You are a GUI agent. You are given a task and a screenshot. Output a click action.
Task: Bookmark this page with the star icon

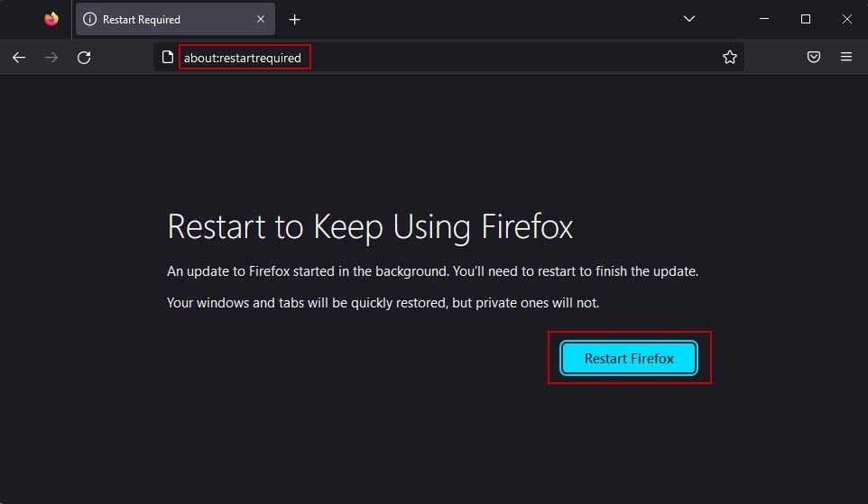[730, 57]
